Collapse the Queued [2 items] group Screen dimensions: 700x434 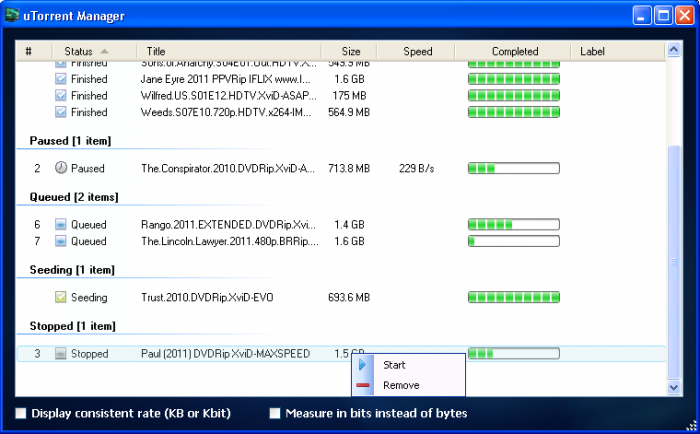click(x=74, y=197)
